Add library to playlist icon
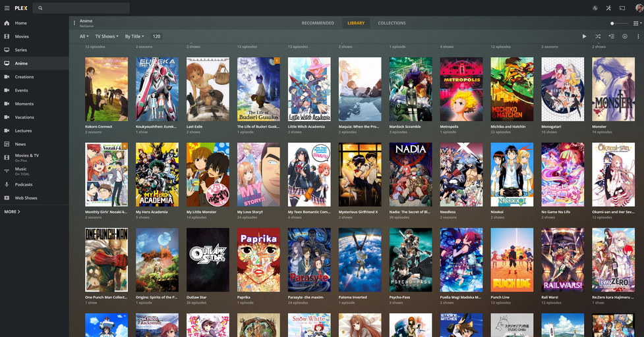Viewport: 644px width, 337px height. [x=611, y=36]
